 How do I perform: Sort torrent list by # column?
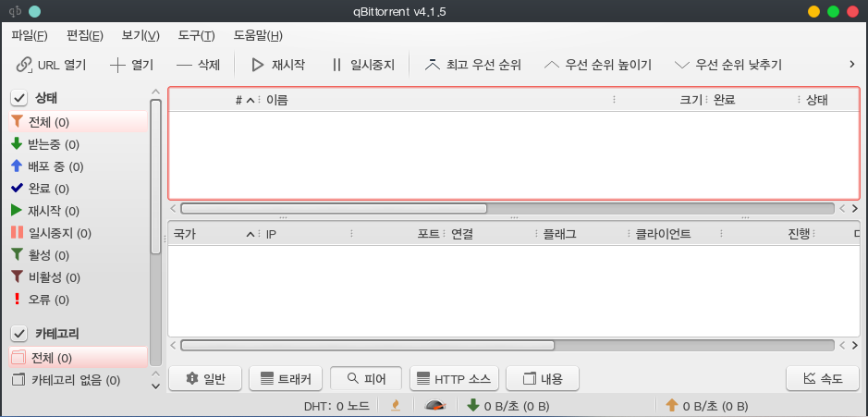coord(214,100)
